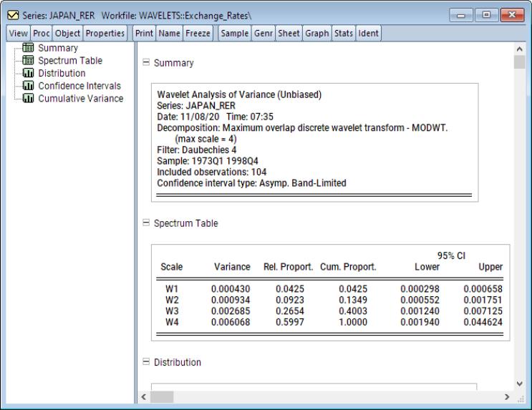Select Cumulative Variance in the tree
532x410 pixels.
tap(80, 98)
